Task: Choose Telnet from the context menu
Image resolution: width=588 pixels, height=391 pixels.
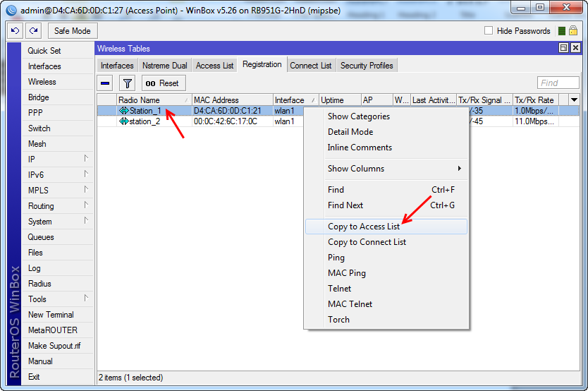Action: [386, 289]
